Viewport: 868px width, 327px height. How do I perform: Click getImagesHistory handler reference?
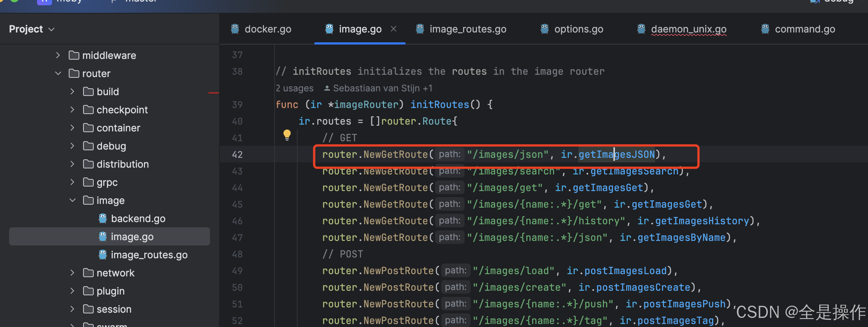tap(702, 221)
